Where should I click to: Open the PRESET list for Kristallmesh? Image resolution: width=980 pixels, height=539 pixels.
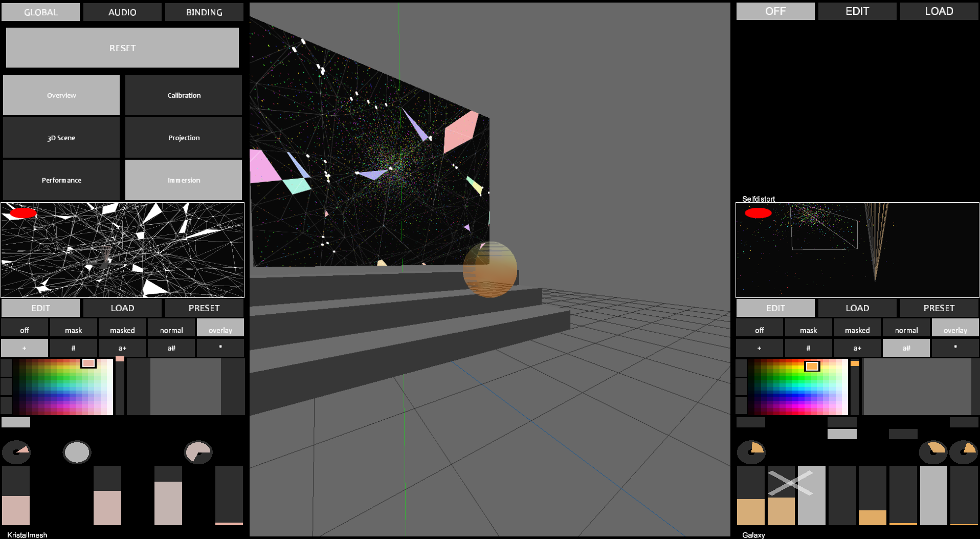pos(204,308)
